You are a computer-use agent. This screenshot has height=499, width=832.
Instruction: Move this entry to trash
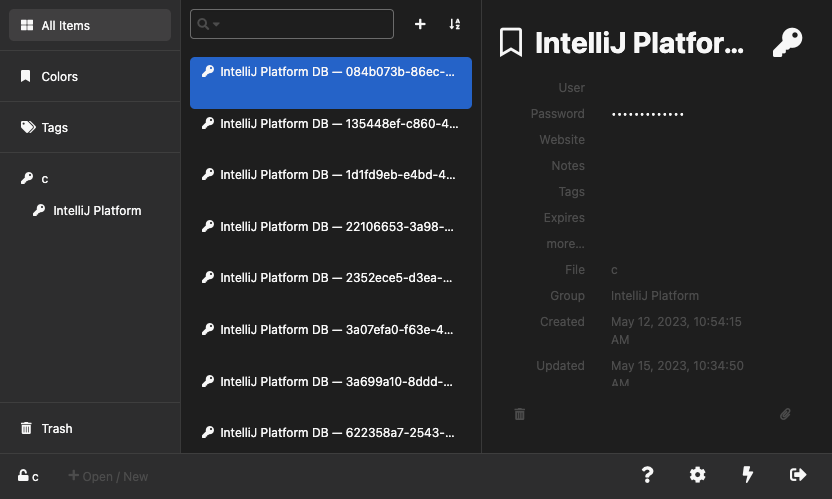(520, 413)
